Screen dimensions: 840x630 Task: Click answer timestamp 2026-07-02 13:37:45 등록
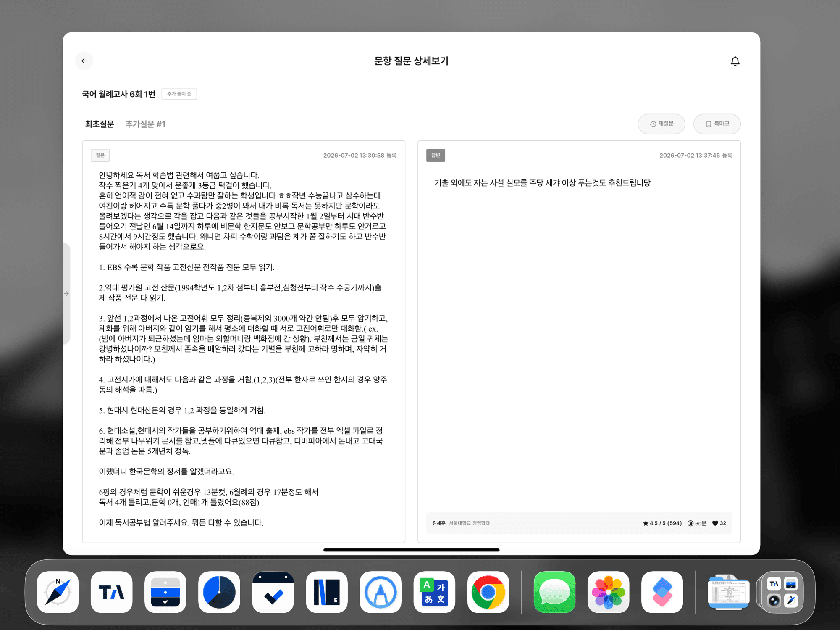(696, 156)
